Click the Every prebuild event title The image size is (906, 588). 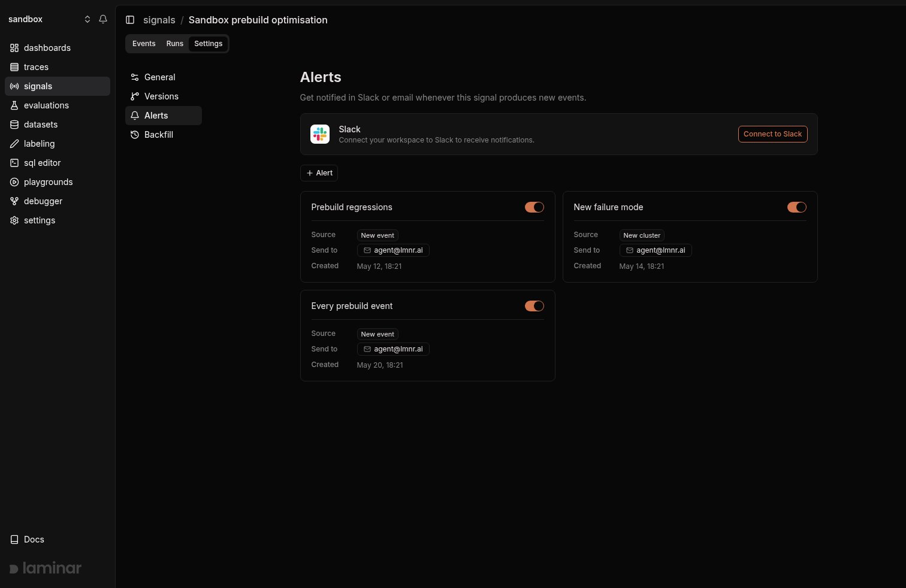[x=352, y=306]
